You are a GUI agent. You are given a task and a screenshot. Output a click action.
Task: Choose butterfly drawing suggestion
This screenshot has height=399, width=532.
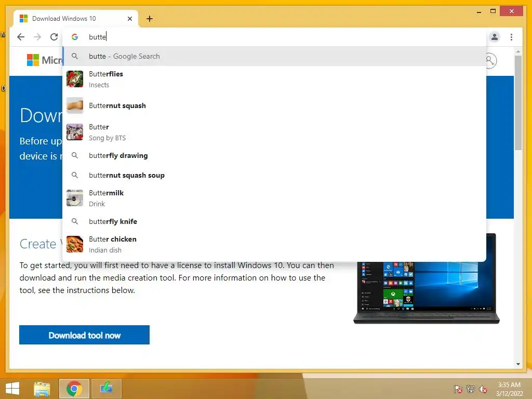pyautogui.click(x=274, y=155)
